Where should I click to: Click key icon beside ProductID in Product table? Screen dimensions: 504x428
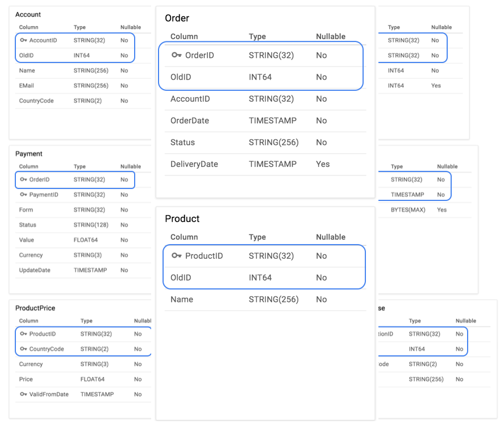coord(177,256)
